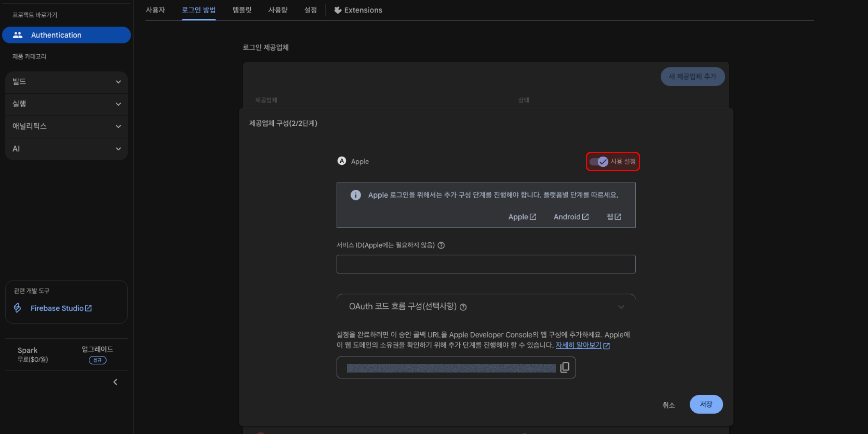The image size is (868, 434).
Task: Follow the 자세히 알아보기 link
Action: (582, 345)
